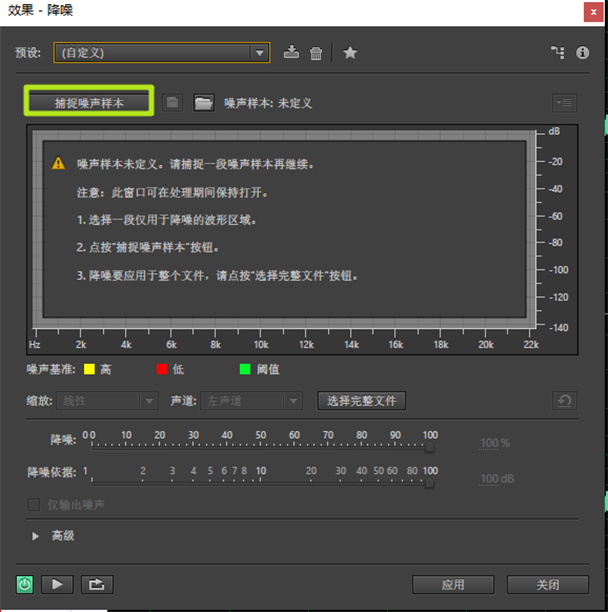
Task: Click the 应用 button
Action: (x=453, y=584)
